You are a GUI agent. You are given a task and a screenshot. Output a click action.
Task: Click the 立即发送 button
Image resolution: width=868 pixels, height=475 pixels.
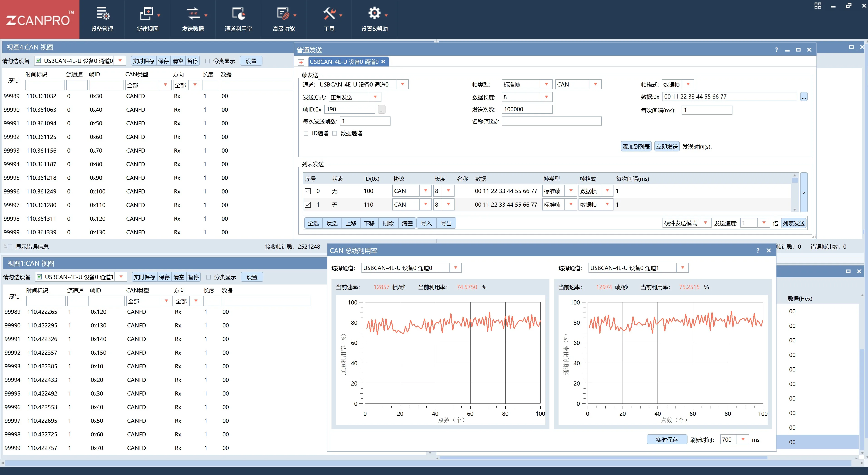(x=667, y=146)
